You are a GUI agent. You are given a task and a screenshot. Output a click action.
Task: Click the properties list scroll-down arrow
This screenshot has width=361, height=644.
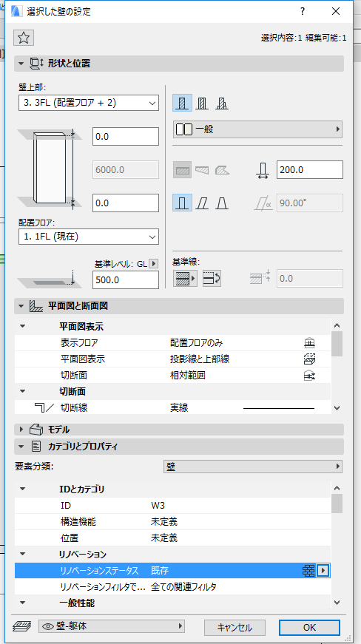click(337, 603)
